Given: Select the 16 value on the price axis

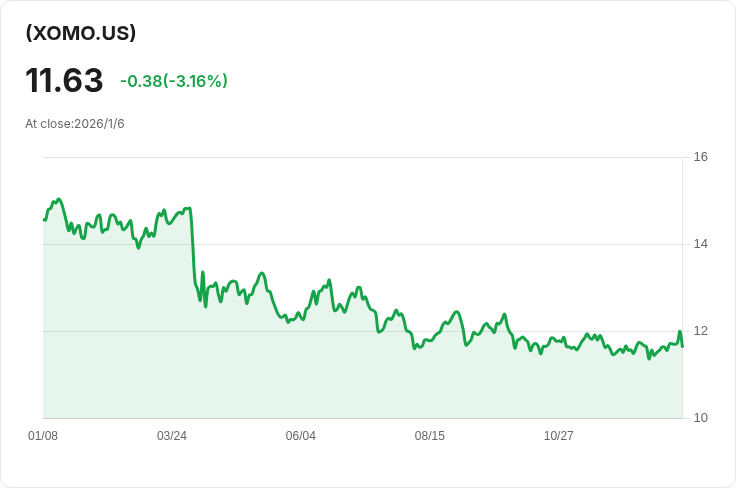Looking at the screenshot, I should [700, 157].
